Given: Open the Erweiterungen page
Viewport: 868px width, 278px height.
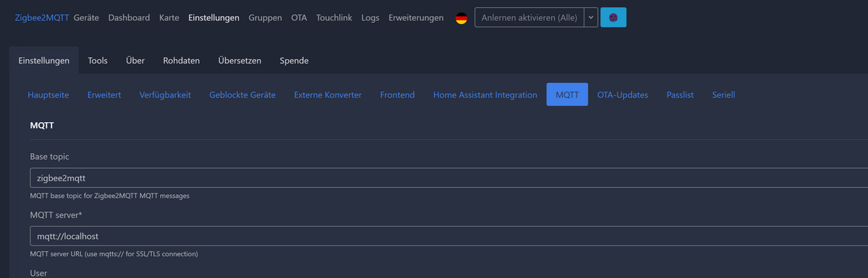Looking at the screenshot, I should click(416, 18).
